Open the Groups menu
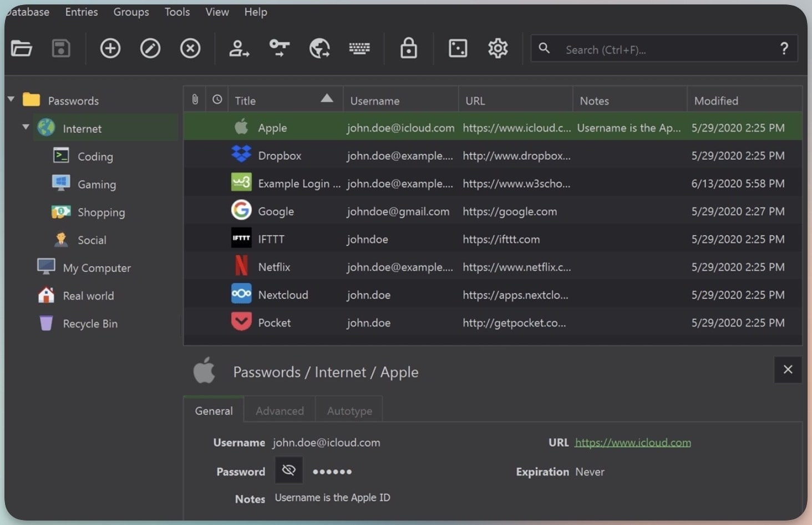This screenshot has width=812, height=525. 131,12
